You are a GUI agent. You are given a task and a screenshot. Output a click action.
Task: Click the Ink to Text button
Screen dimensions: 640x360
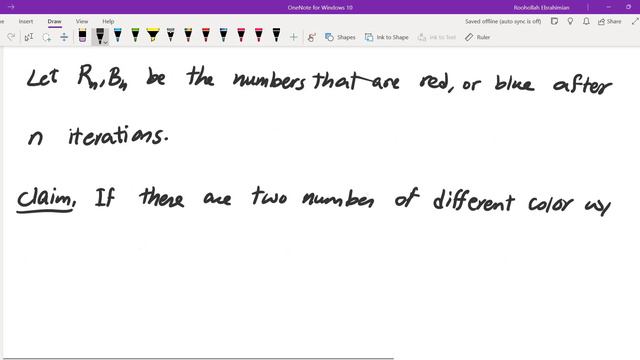pos(437,37)
